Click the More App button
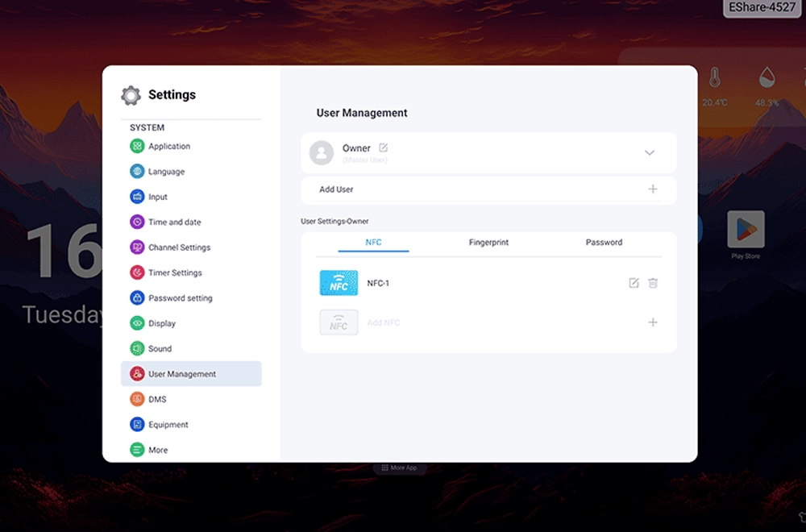The width and height of the screenshot is (806, 532). 399,468
